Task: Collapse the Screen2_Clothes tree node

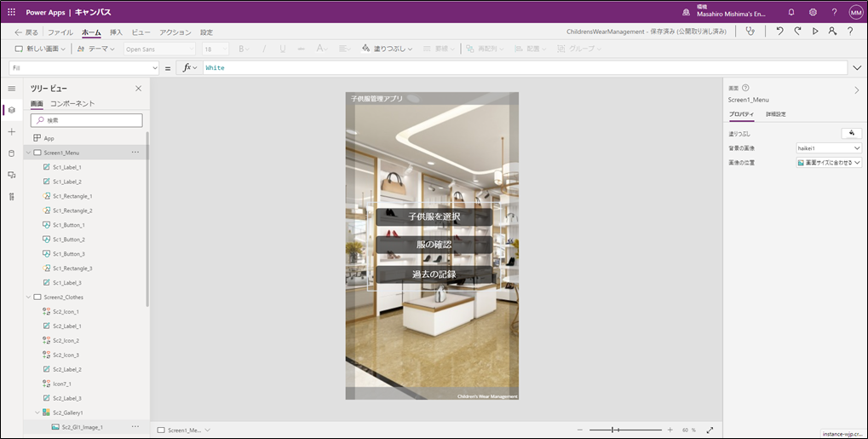Action: (x=28, y=297)
